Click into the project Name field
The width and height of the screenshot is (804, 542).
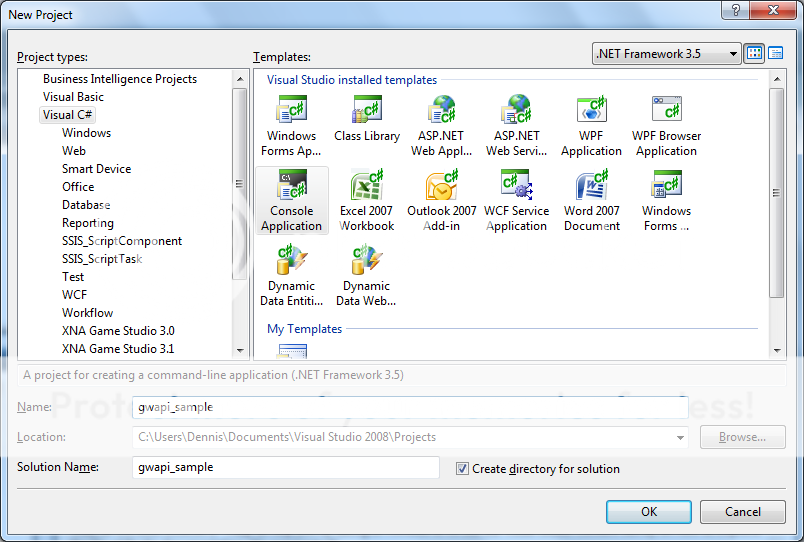pyautogui.click(x=410, y=407)
